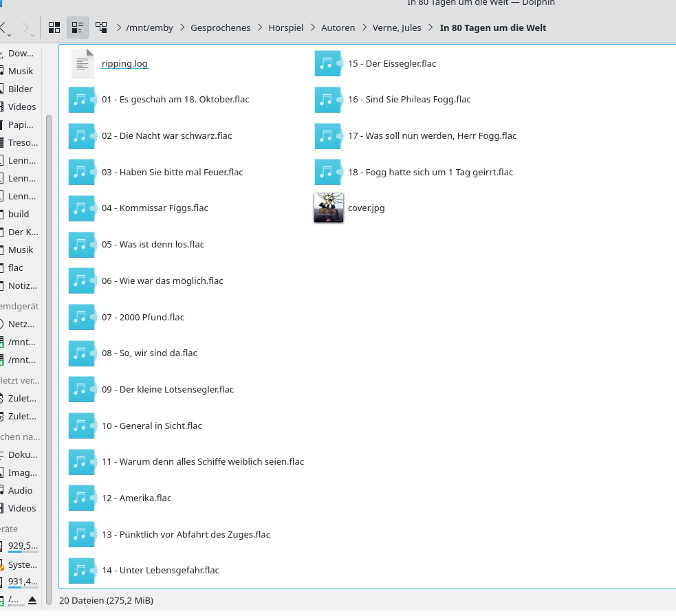The width and height of the screenshot is (676, 616).
Task: Open Treso... place in sidebar
Action: coord(20,143)
